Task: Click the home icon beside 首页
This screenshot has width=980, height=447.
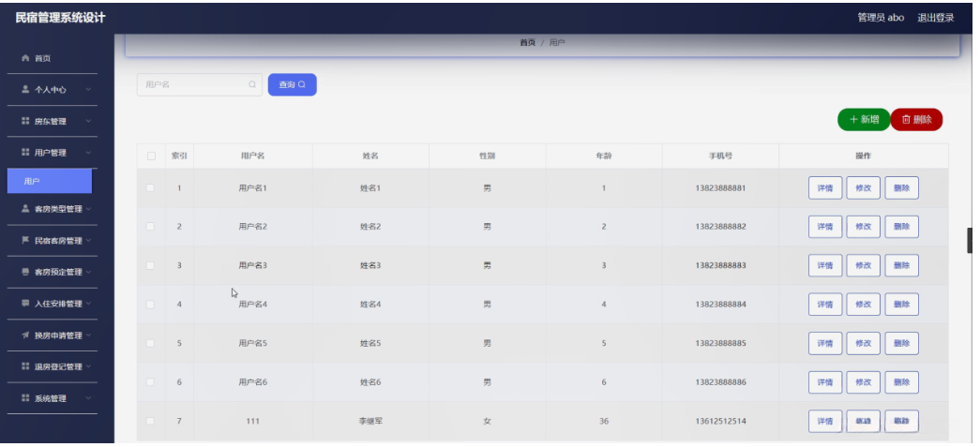Action: 25,58
